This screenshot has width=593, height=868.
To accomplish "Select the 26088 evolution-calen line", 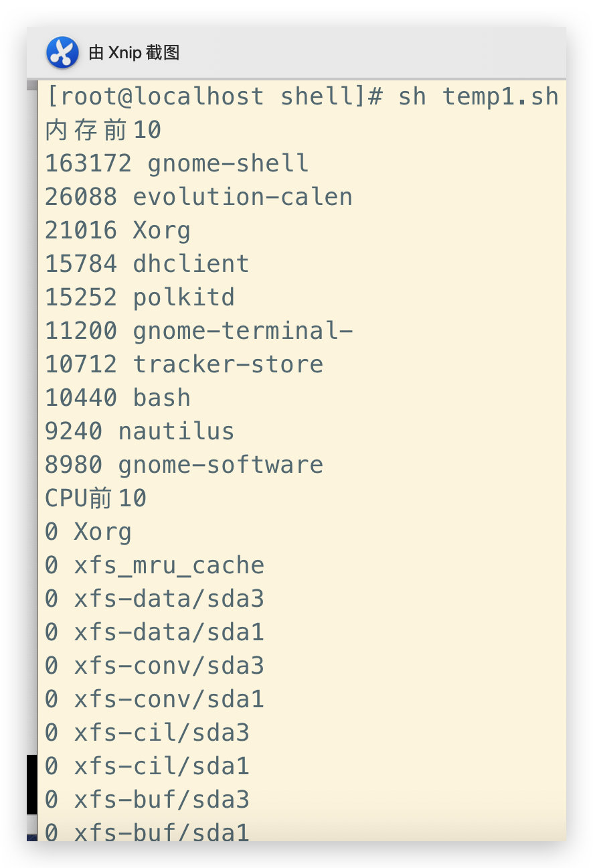I will 199,197.
